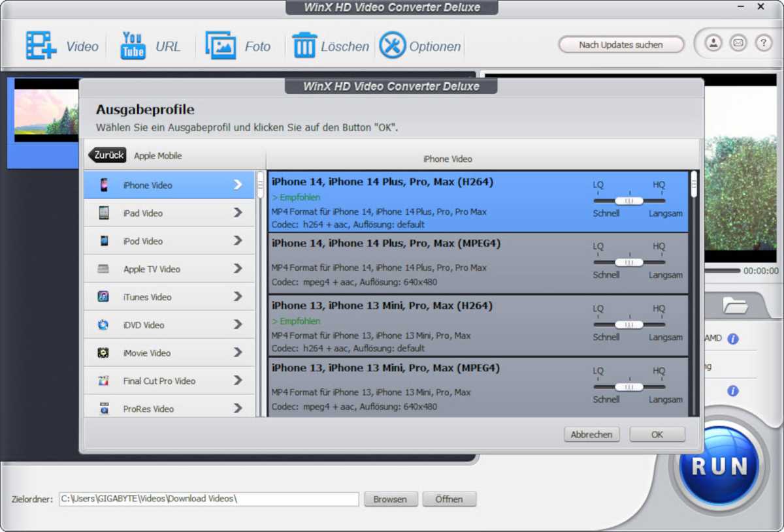Viewport: 784px width, 532px height.
Task: Click the iPad Video tablet icon
Action: (x=104, y=213)
